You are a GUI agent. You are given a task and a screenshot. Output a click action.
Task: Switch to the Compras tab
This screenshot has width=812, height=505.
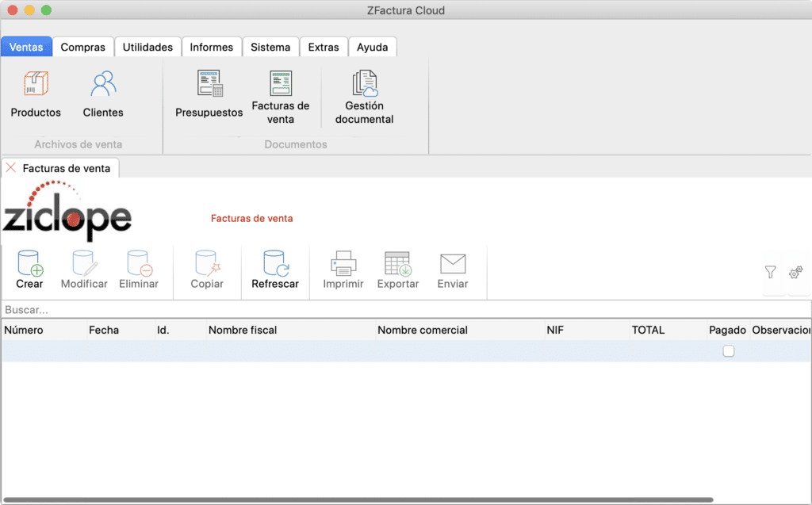[x=82, y=47]
